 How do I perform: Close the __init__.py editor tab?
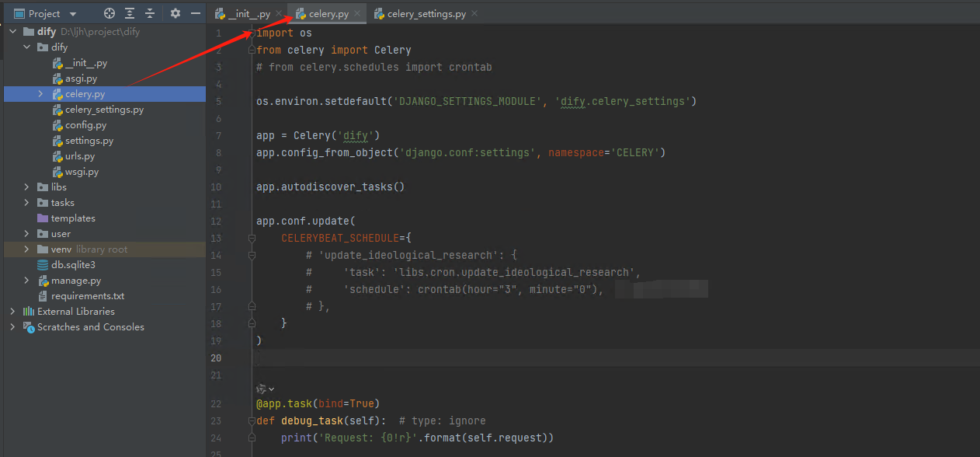(279, 14)
